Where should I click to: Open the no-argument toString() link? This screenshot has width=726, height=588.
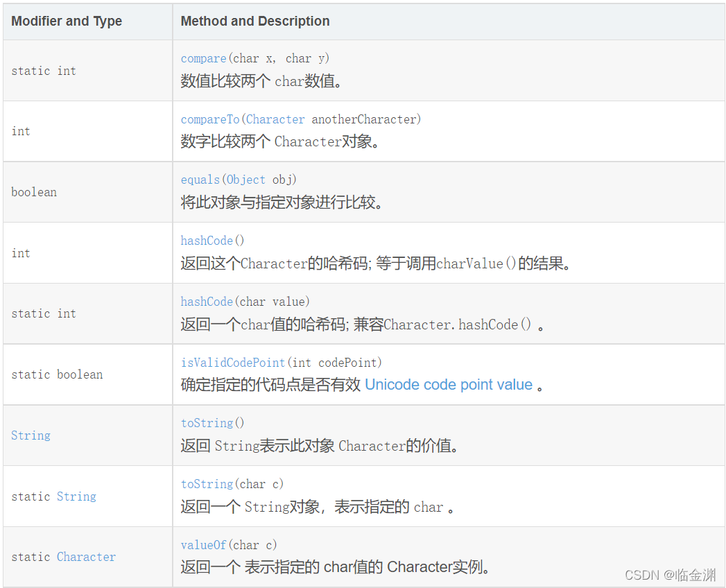pos(207,423)
